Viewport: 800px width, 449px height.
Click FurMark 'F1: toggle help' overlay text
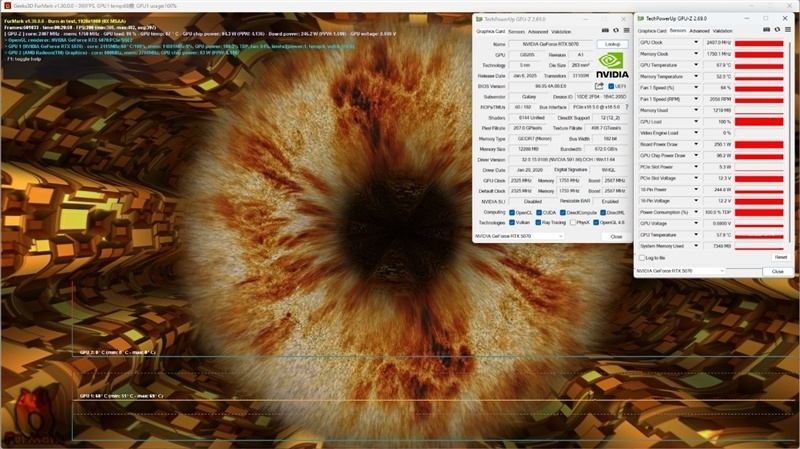[24, 59]
